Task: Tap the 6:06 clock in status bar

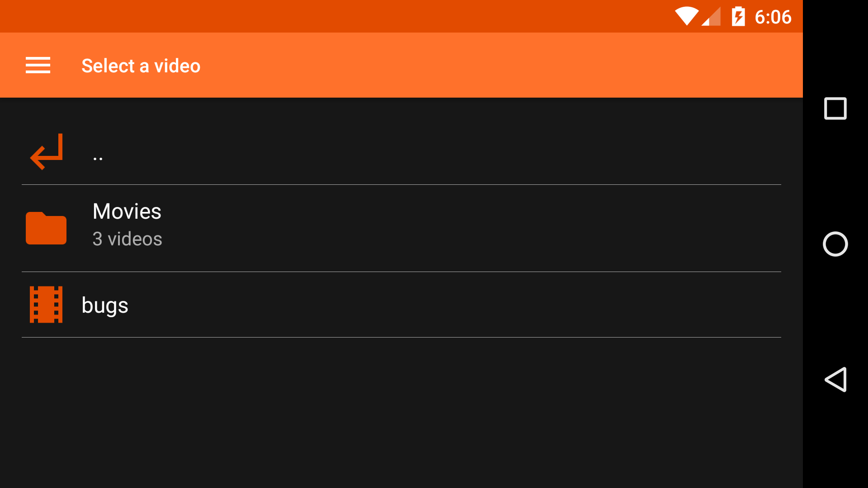Action: point(773,17)
